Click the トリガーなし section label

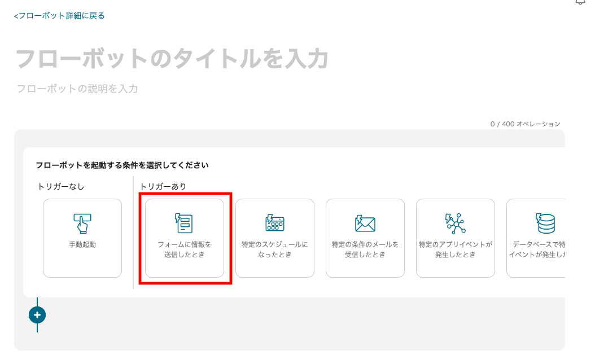coord(61,186)
